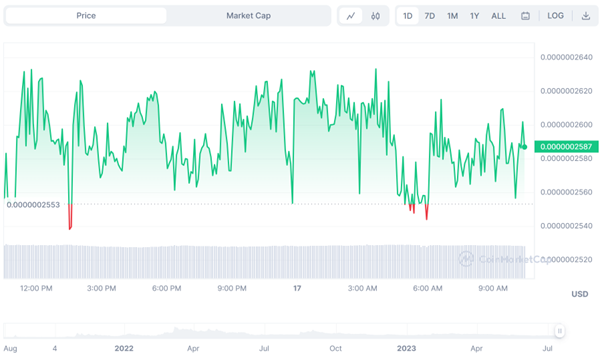Click the 9:00 AM time label

coord(493,288)
